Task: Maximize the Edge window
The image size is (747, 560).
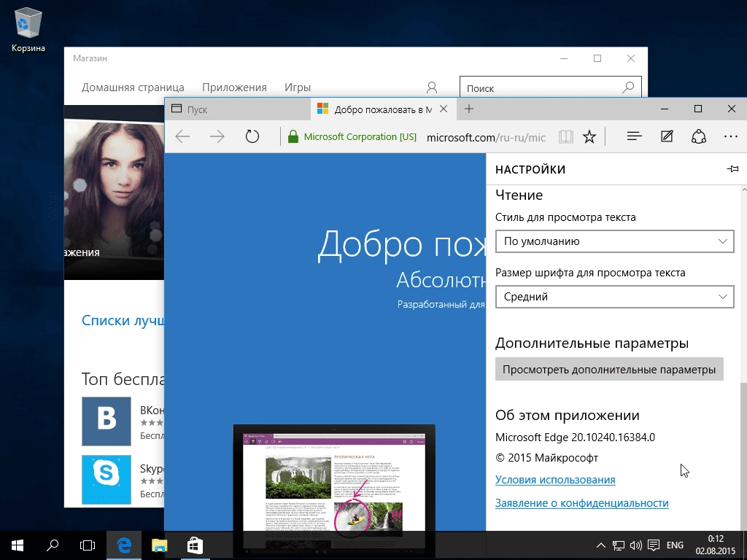Action: pos(698,109)
